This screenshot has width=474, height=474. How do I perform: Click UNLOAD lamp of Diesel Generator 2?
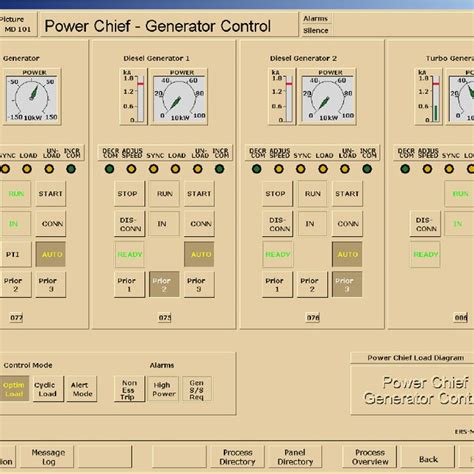point(345,169)
